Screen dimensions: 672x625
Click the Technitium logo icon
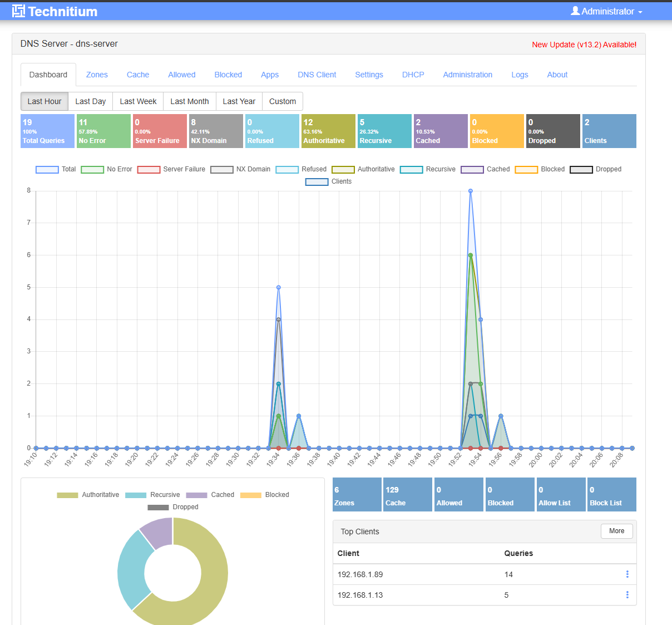point(19,11)
